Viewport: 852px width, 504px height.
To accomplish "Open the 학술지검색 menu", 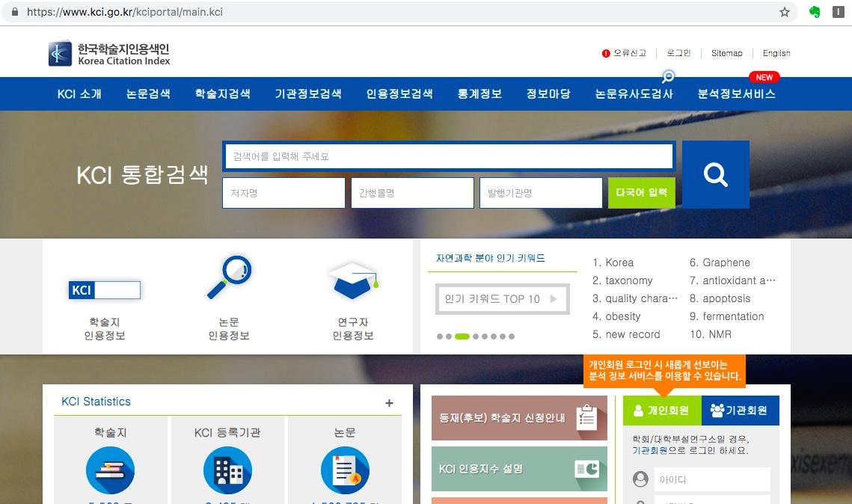I will (x=223, y=94).
